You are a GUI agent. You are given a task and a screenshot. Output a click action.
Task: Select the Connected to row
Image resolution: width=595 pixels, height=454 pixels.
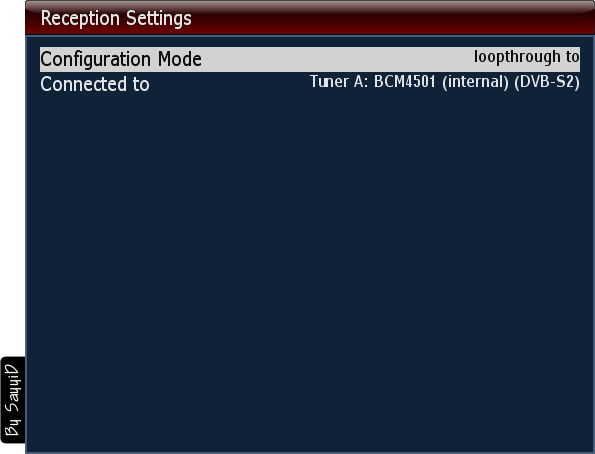click(310, 84)
